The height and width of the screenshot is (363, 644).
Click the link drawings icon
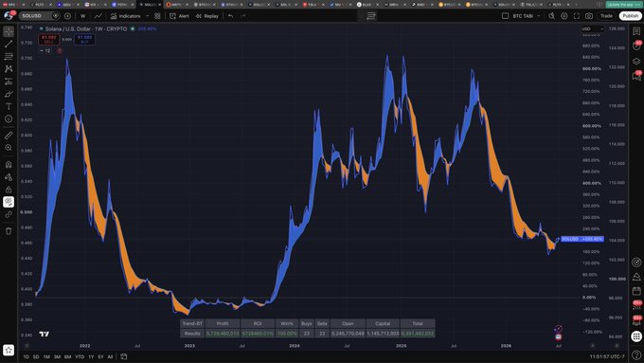9,214
